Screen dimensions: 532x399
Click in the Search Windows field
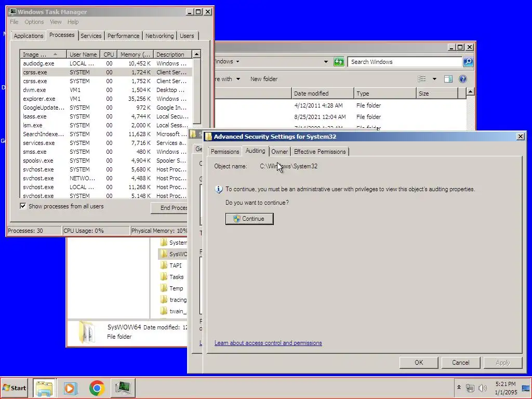click(x=405, y=62)
